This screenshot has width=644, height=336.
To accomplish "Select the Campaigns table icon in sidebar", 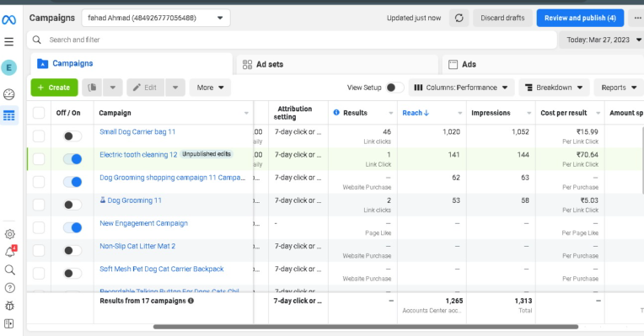I will 9,115.
